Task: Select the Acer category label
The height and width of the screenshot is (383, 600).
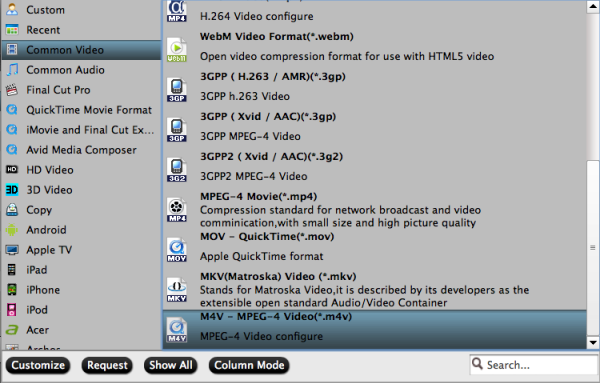Action: 37,330
